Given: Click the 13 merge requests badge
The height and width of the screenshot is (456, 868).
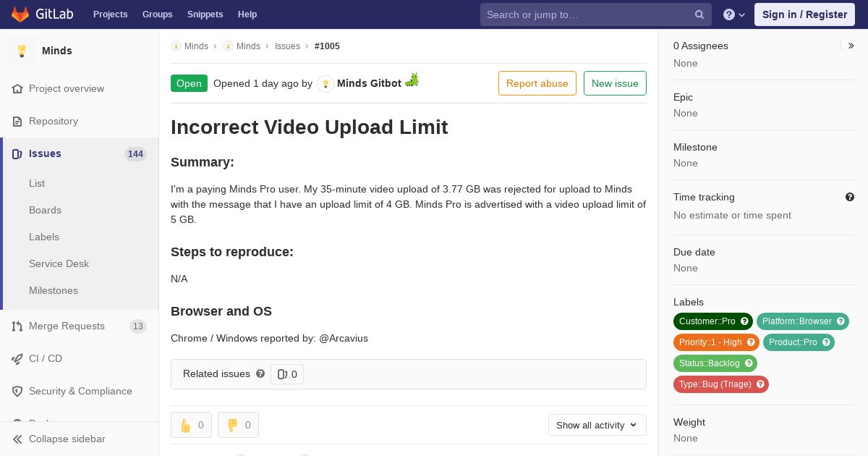Looking at the screenshot, I should [x=138, y=326].
